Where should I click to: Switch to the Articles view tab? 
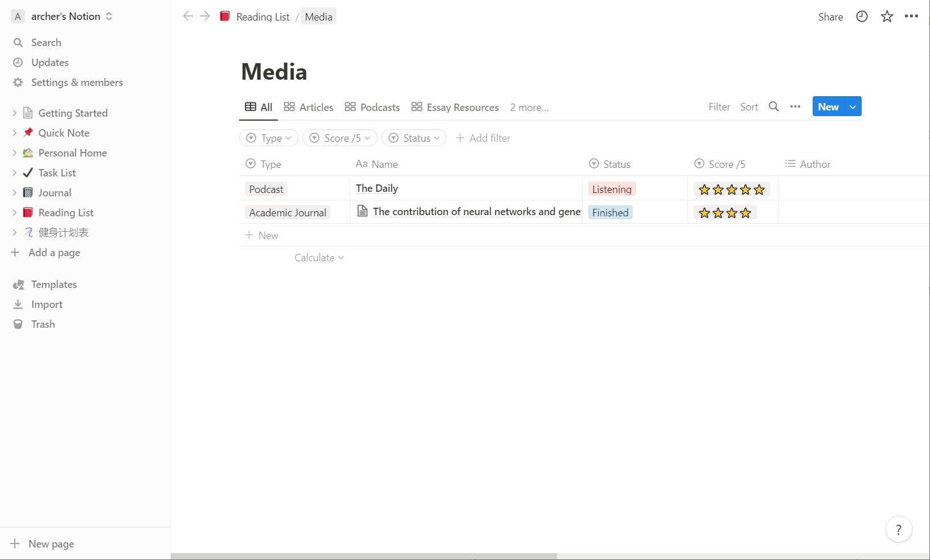pos(309,107)
